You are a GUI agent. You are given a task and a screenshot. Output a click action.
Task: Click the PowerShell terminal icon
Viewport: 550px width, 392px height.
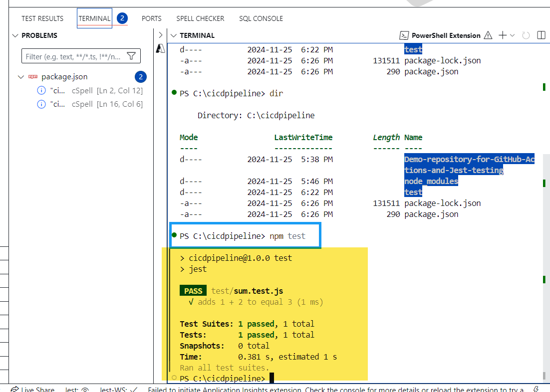[x=403, y=35]
